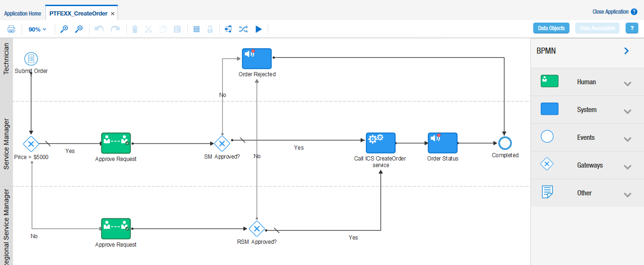Click the zoom in magnifier icon
Image resolution: width=644 pixels, height=265 pixels.
pyautogui.click(x=64, y=29)
